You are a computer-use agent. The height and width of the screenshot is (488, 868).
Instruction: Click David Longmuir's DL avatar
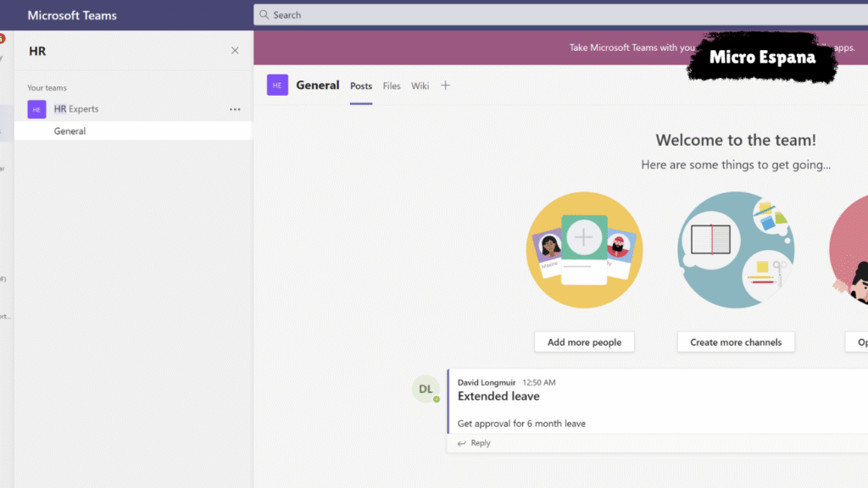pos(426,389)
